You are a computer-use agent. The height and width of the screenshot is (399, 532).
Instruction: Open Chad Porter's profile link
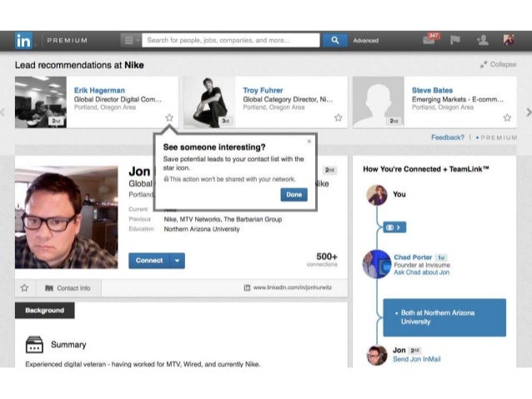click(x=413, y=257)
